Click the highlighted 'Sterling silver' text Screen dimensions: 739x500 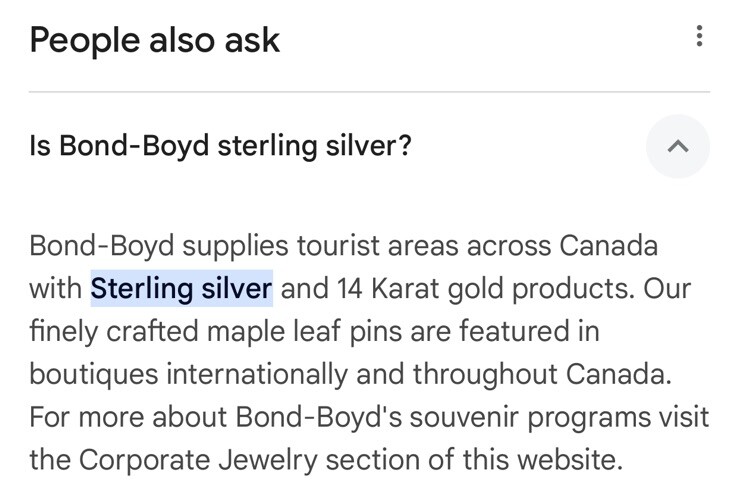point(181,289)
